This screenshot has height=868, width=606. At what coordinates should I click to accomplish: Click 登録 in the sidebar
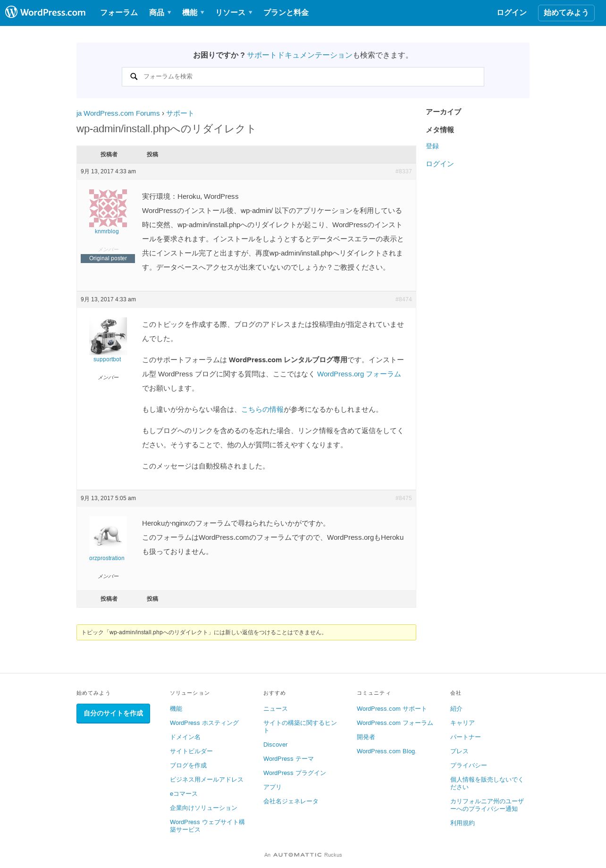[x=432, y=146]
